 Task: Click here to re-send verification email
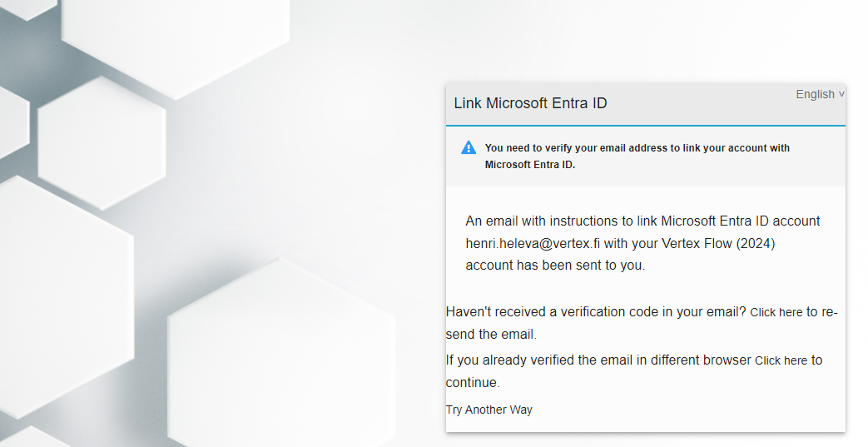(776, 312)
